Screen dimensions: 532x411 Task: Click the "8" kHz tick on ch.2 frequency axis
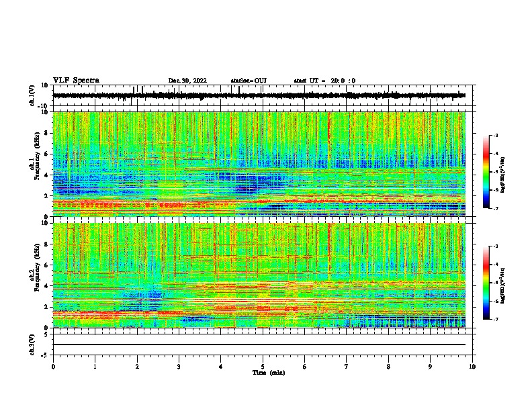coord(46,244)
